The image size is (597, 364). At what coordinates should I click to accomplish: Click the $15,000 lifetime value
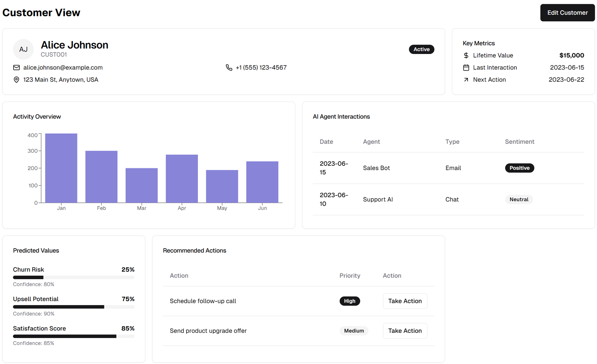(571, 55)
